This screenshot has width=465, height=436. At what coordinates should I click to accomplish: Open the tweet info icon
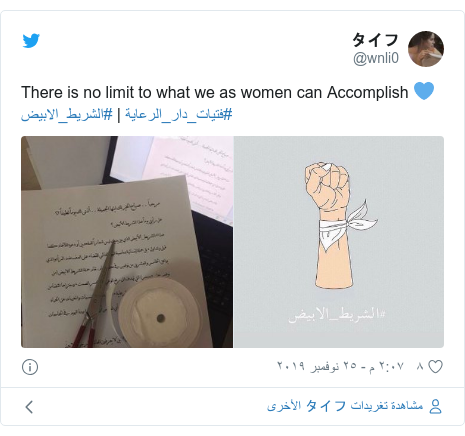(x=30, y=367)
